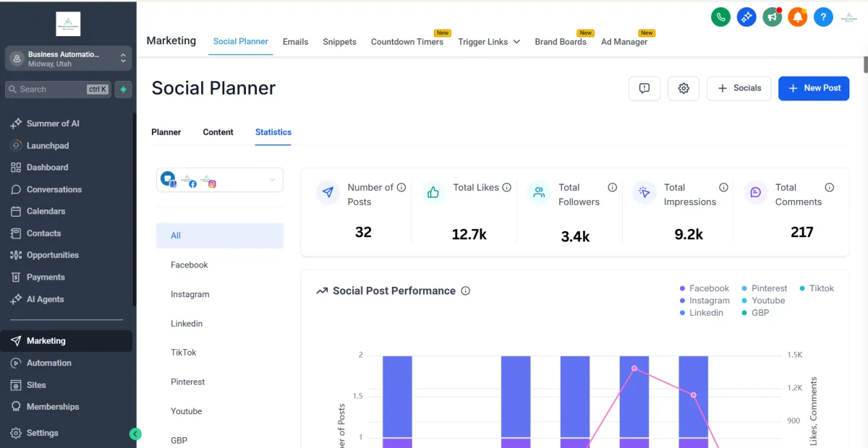Switch to the Content sub-tab

(x=218, y=132)
